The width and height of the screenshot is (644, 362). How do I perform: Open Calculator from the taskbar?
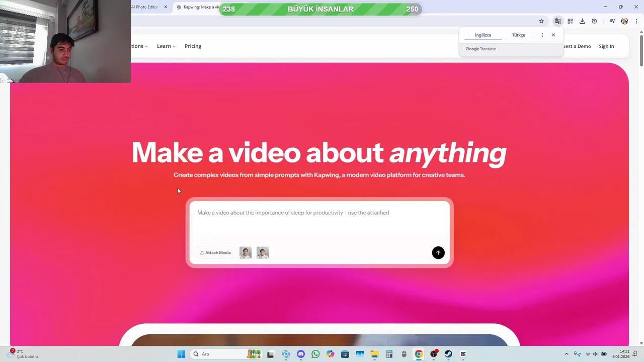coord(389,354)
